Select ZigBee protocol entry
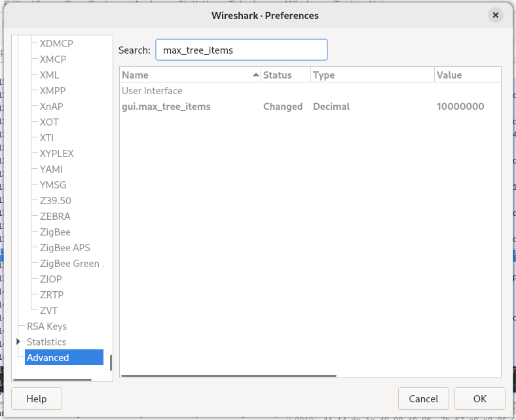Screen dimensions: 516x420 tap(55, 232)
